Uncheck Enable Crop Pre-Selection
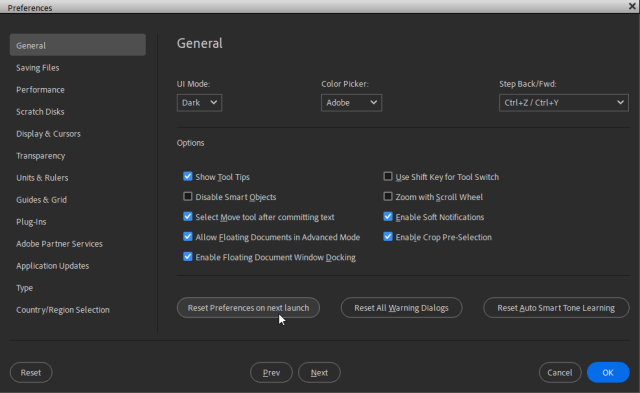Viewport: 640px width, 393px height. [388, 236]
